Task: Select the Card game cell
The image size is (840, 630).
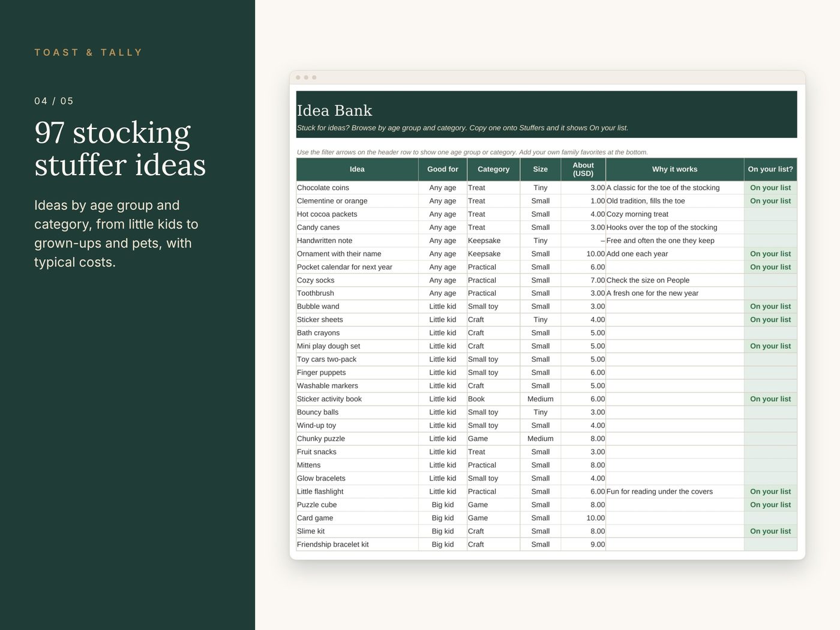Action: [x=357, y=518]
